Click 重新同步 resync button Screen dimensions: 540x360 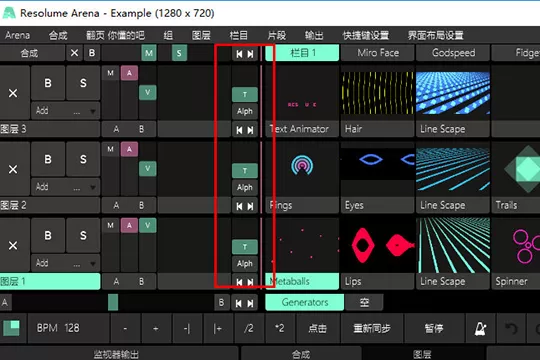pyautogui.click(x=372, y=328)
